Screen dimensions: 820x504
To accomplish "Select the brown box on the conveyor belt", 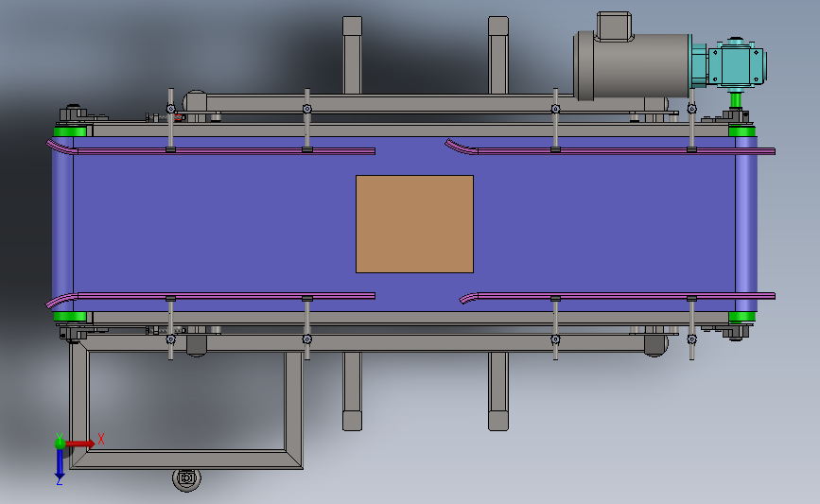I will (414, 224).
